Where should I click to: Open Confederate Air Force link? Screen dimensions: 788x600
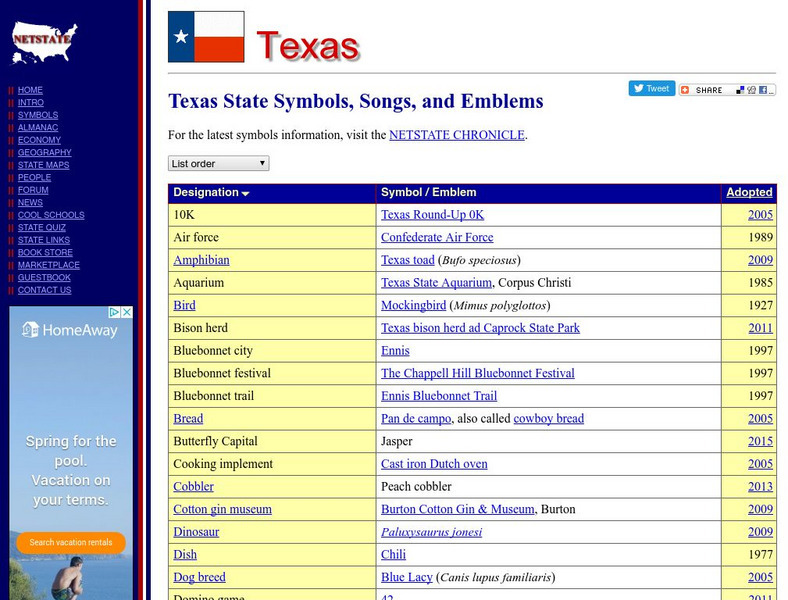tap(437, 237)
